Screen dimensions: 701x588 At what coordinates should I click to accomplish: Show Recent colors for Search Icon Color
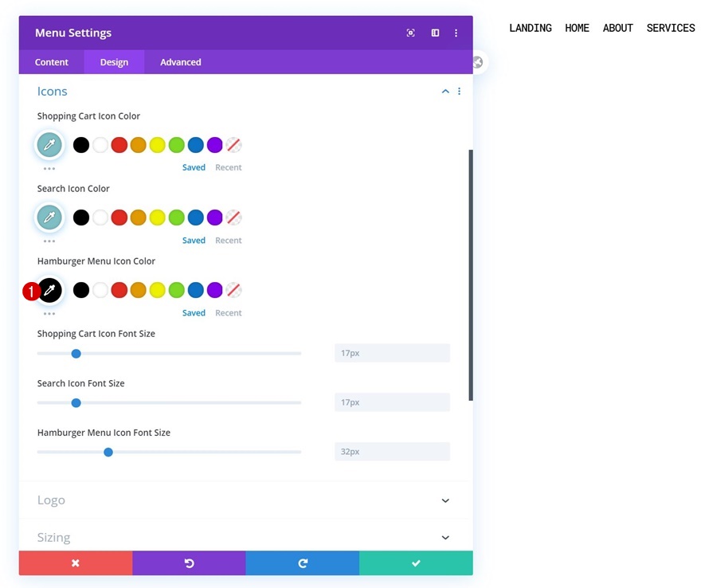[x=229, y=240]
